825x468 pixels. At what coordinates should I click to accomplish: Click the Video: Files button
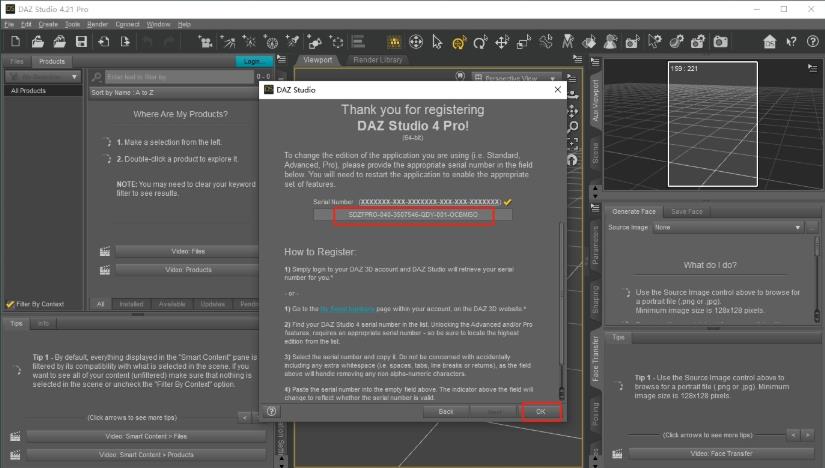click(188, 252)
